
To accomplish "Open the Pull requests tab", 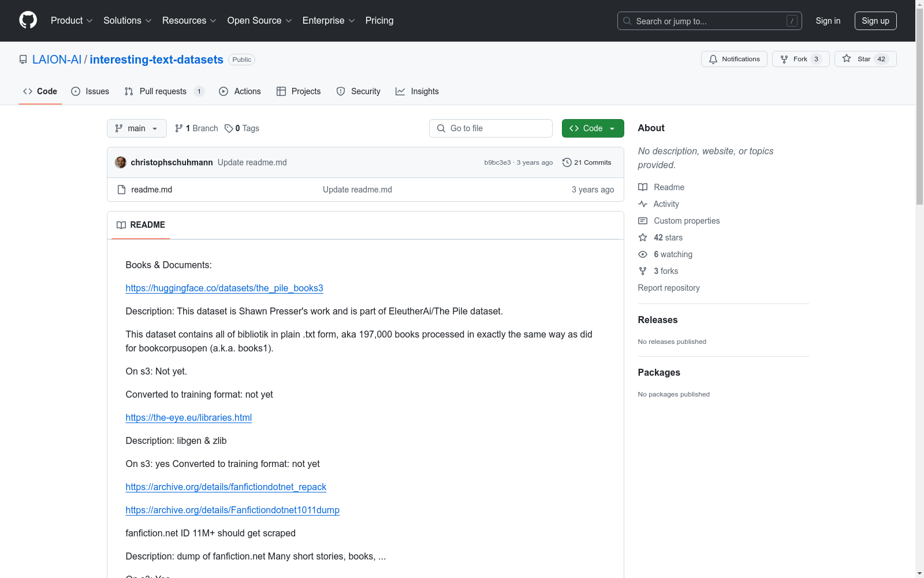I will click(x=165, y=91).
